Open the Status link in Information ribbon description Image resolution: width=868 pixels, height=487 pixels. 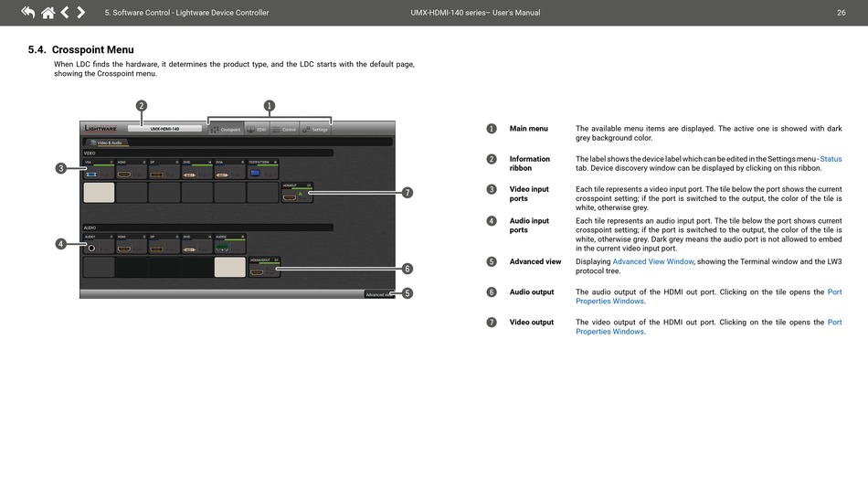pos(831,159)
